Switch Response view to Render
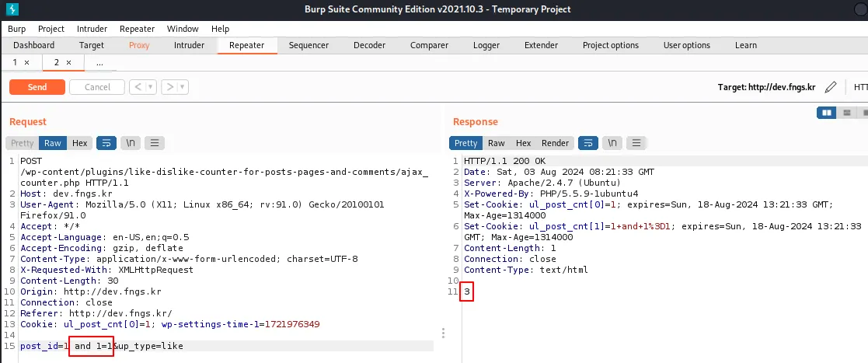868x363 pixels. point(555,143)
